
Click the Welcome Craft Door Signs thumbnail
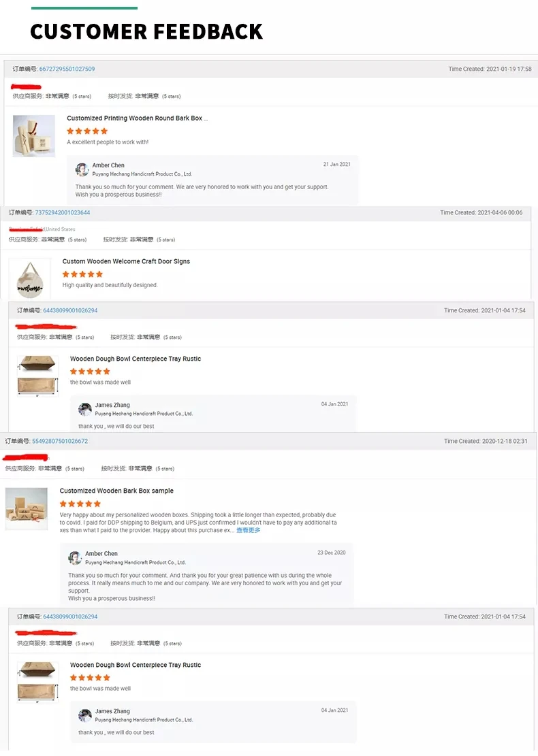pos(30,278)
